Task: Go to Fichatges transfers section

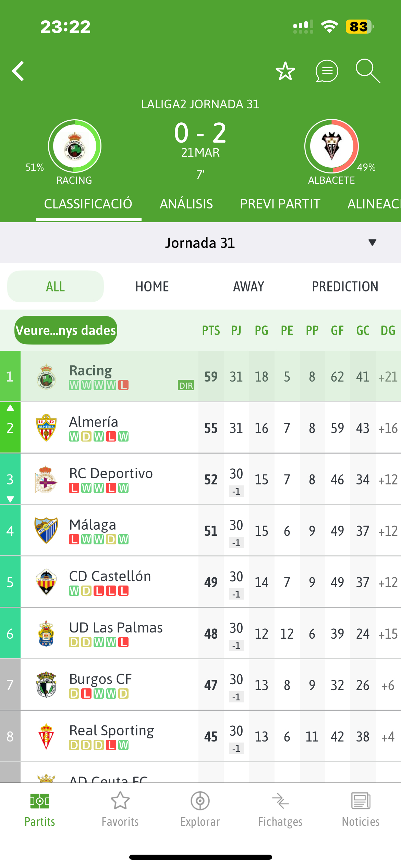Action: [280, 809]
